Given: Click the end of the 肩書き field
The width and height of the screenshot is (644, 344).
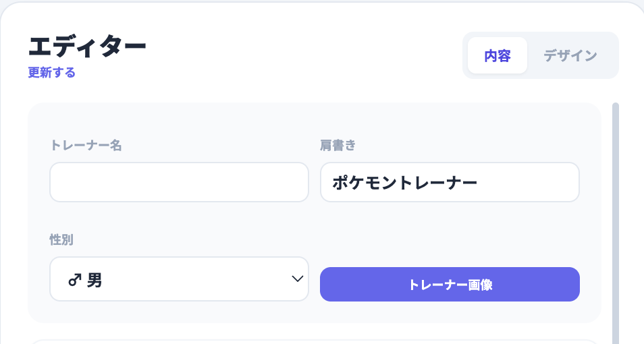Looking at the screenshot, I should click(564, 182).
